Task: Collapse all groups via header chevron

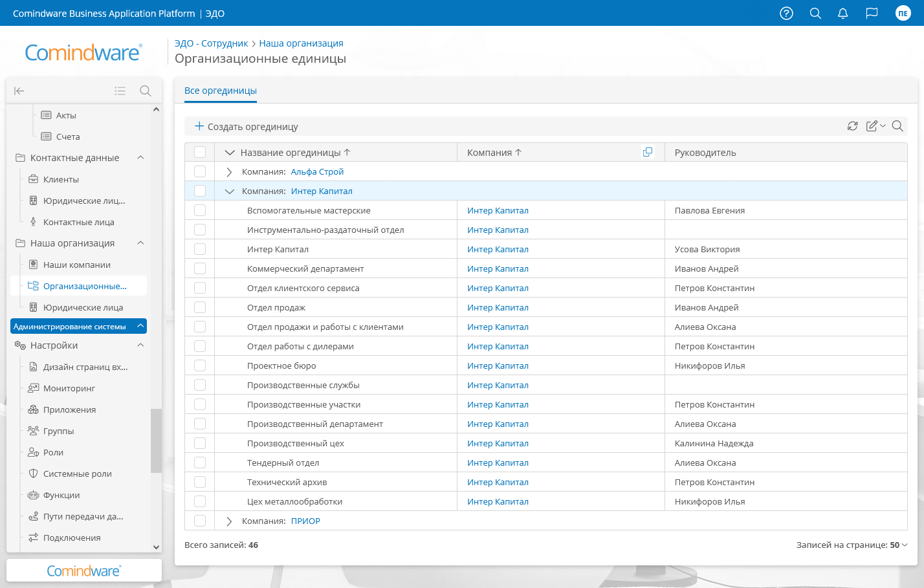Action: pyautogui.click(x=229, y=153)
